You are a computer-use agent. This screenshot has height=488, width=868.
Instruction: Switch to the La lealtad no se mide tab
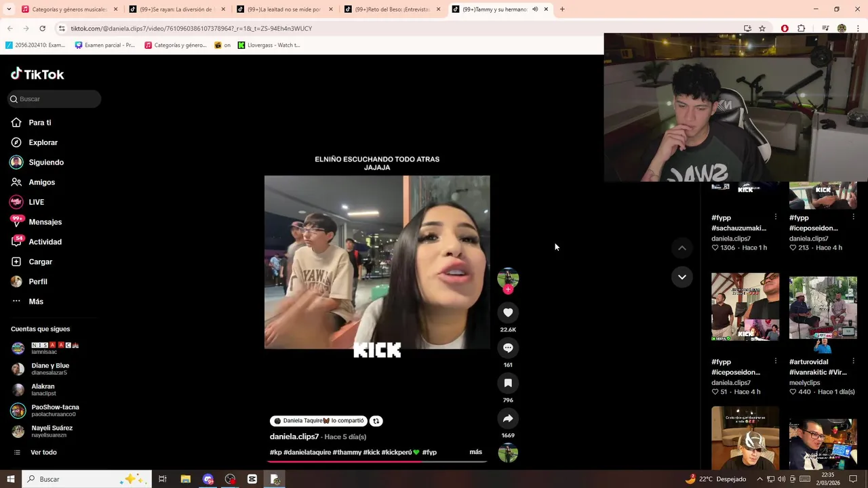coord(284,9)
